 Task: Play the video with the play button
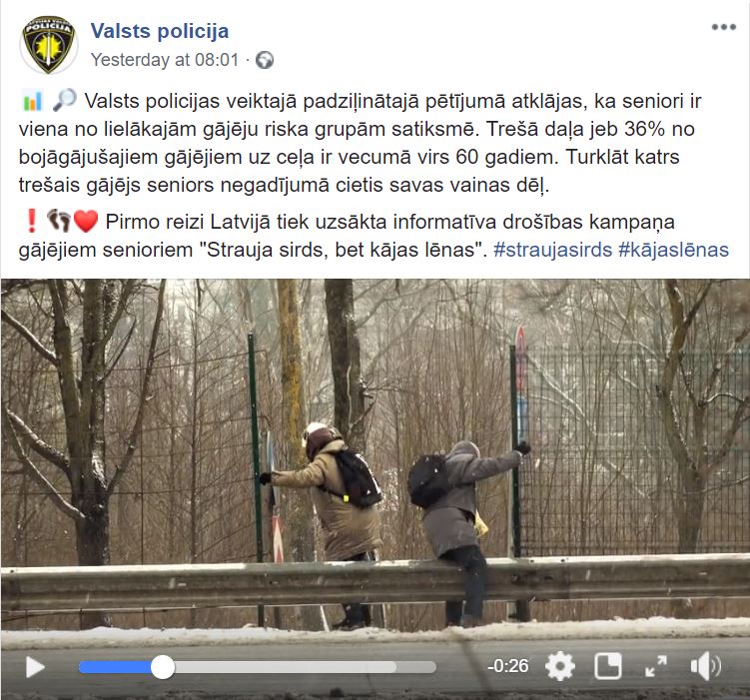coord(35,666)
